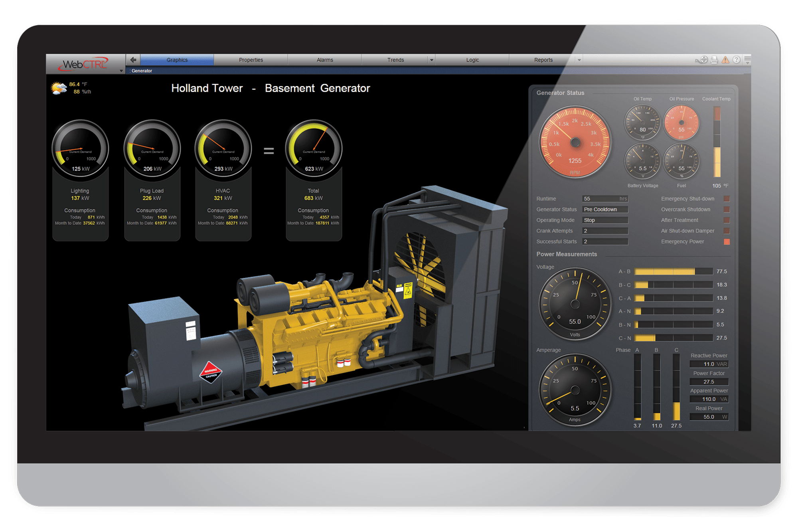Screen dimensions: 798x532
Task: Toggle the After Treatment indicator
Action: click(727, 220)
